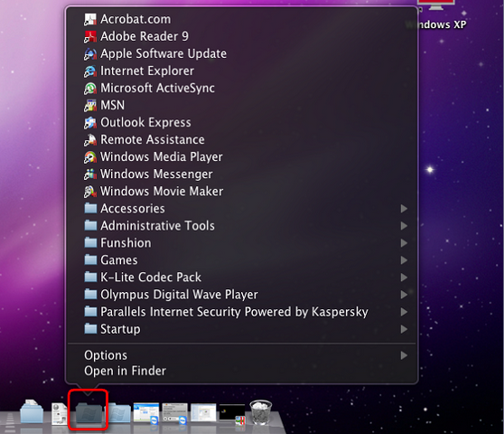This screenshot has height=434, width=504.
Task: Click the Microsoft ActiveSync icon
Action: 90,88
